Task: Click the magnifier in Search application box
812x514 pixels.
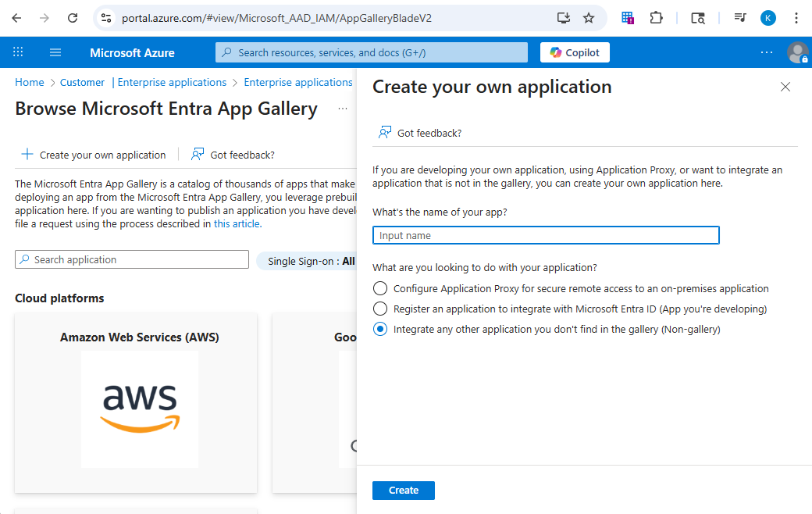Action: pyautogui.click(x=24, y=259)
